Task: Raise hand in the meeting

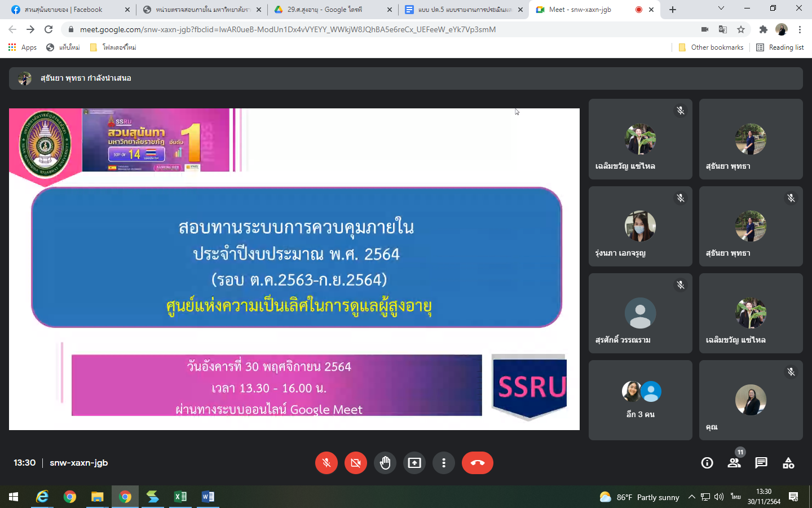Action: [x=385, y=463]
